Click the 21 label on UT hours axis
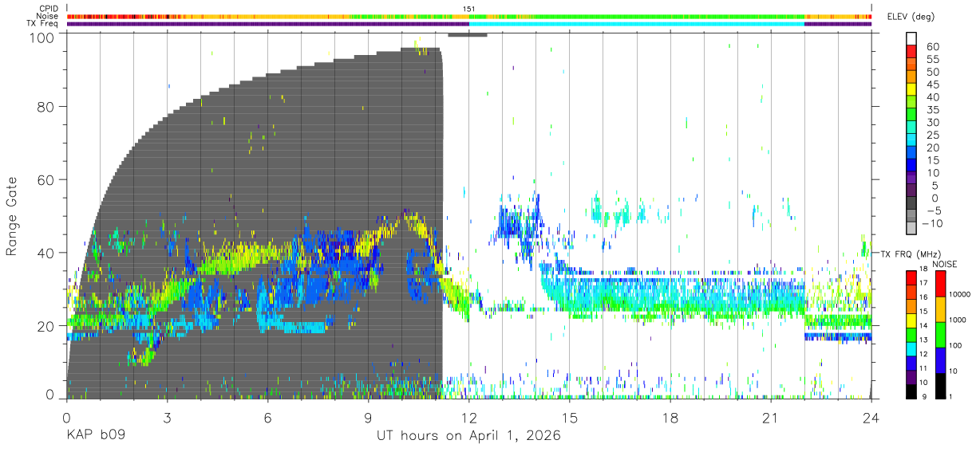This screenshot has width=980, height=452. pyautogui.click(x=770, y=418)
